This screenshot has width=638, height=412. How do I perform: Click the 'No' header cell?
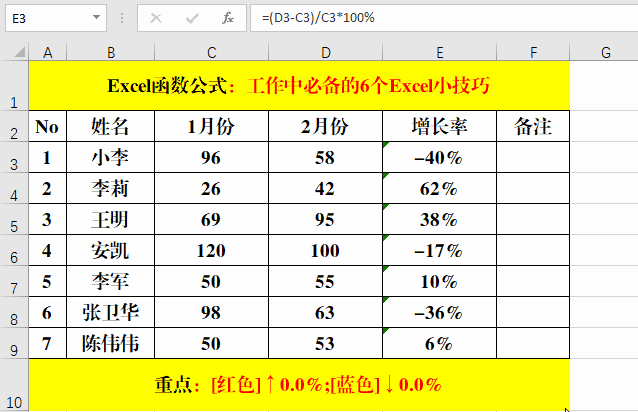pyautogui.click(x=48, y=126)
